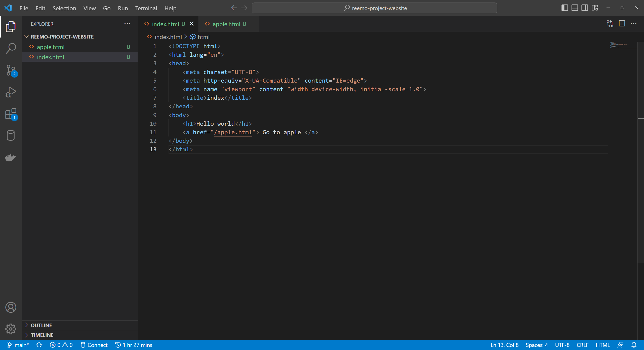Image resolution: width=644 pixels, height=350 pixels.
Task: Close the index.html tab
Action: point(192,24)
